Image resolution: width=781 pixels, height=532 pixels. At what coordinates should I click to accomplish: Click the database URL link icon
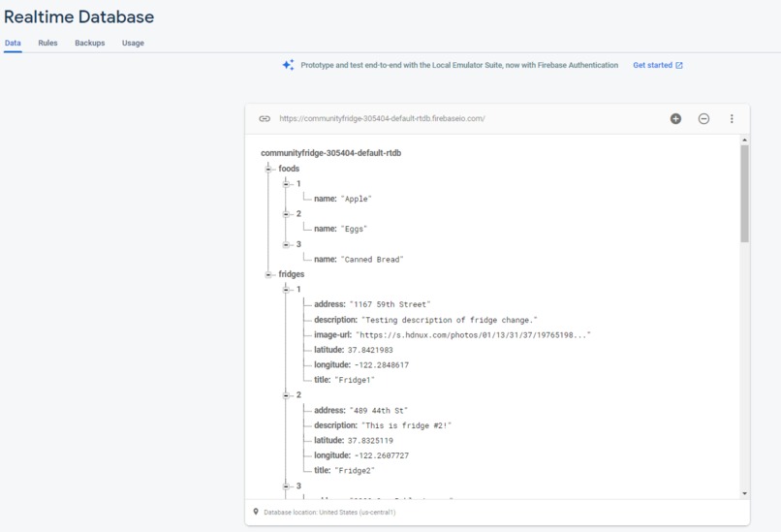coord(265,118)
